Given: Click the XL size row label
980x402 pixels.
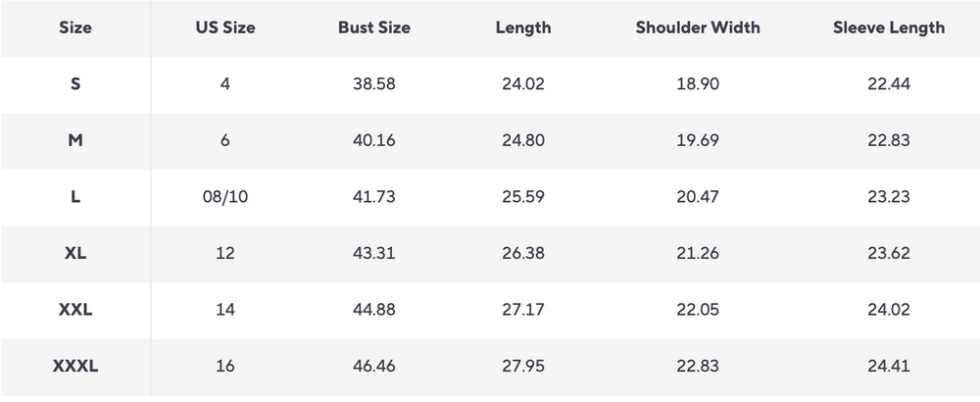Looking at the screenshot, I should [75, 253].
